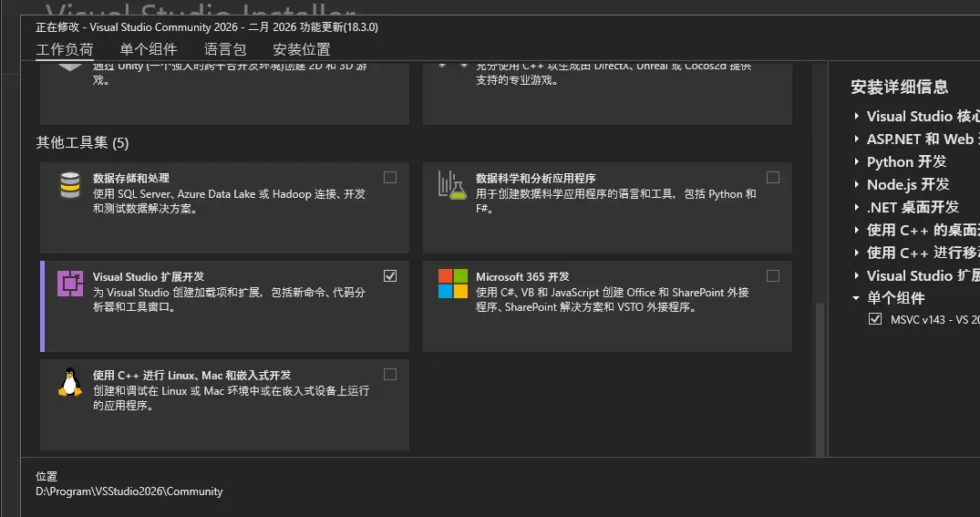Click the .NET 桌面开发 label in details

pyautogui.click(x=913, y=207)
